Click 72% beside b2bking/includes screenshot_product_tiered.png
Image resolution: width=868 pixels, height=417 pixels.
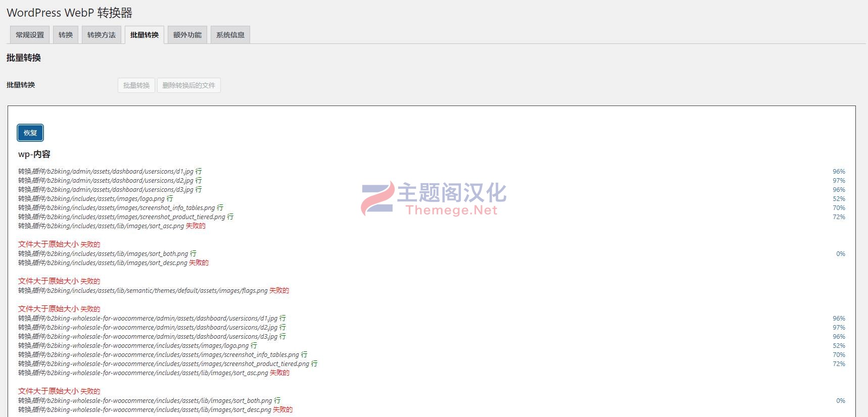(839, 217)
